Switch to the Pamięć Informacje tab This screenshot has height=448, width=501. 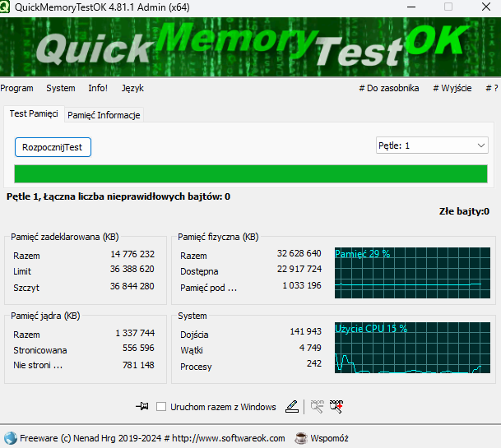click(104, 115)
